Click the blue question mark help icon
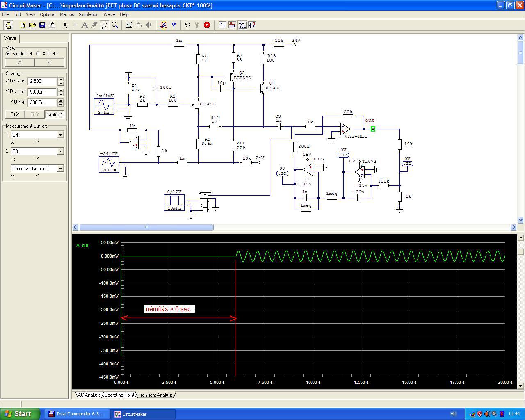Screen dimensions: 525x420 (x=173, y=25)
